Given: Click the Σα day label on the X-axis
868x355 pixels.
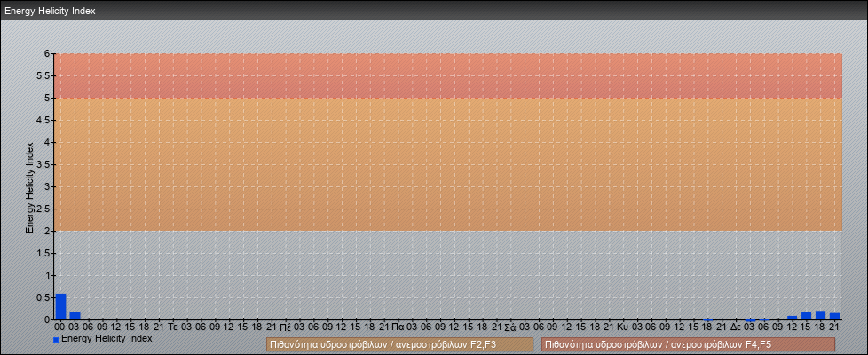Looking at the screenshot, I should (510, 327).
